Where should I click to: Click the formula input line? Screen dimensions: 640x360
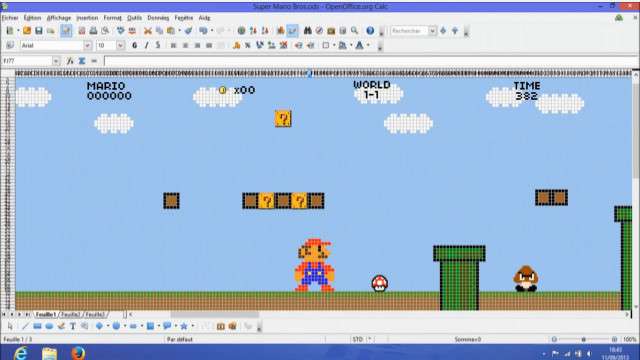[x=371, y=61]
